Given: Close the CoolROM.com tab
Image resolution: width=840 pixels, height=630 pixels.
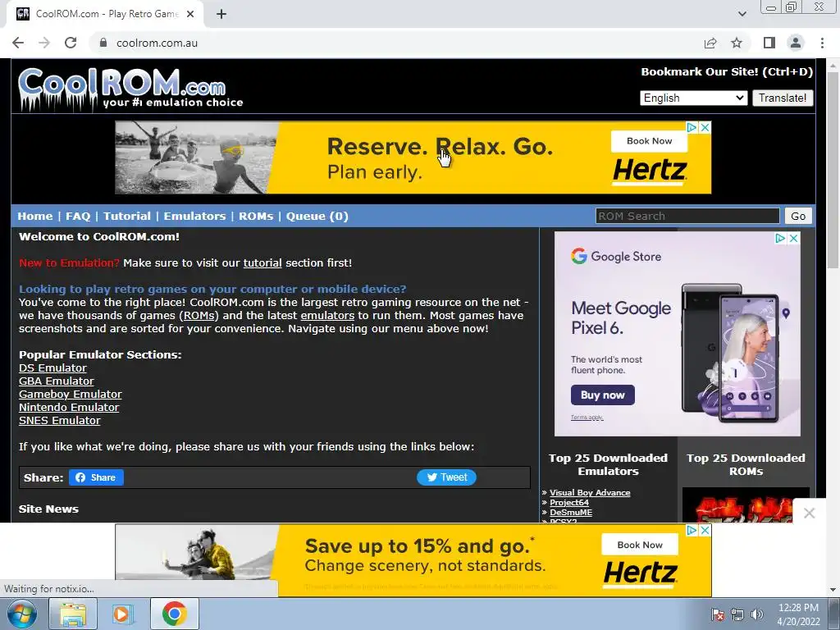Looking at the screenshot, I should pos(190,15).
